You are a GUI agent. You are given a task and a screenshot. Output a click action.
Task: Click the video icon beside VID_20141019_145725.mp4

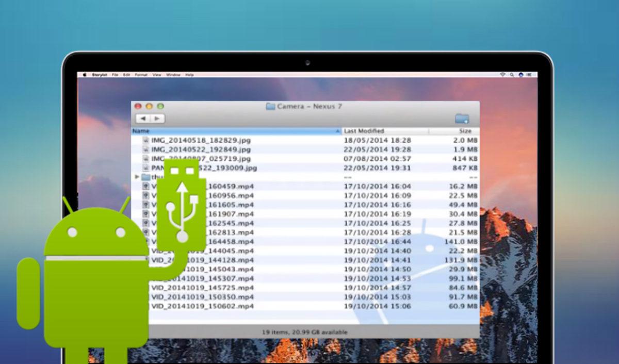click(x=146, y=287)
